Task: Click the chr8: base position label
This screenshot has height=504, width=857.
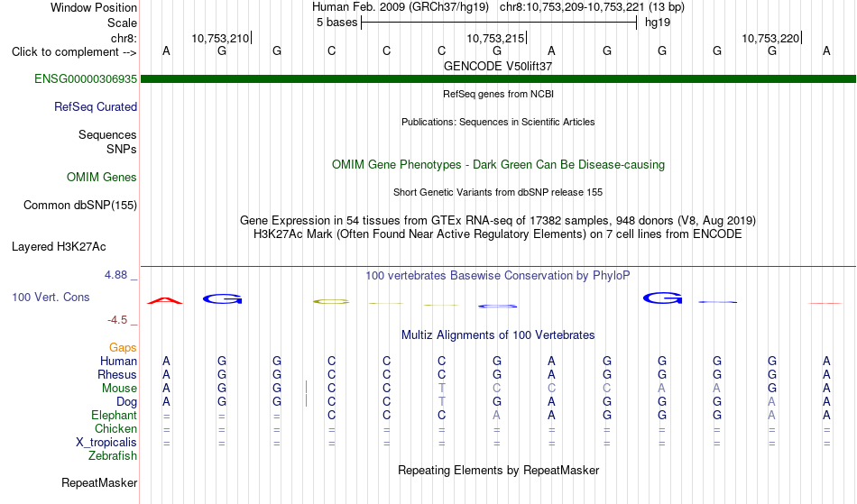Action: [x=124, y=38]
